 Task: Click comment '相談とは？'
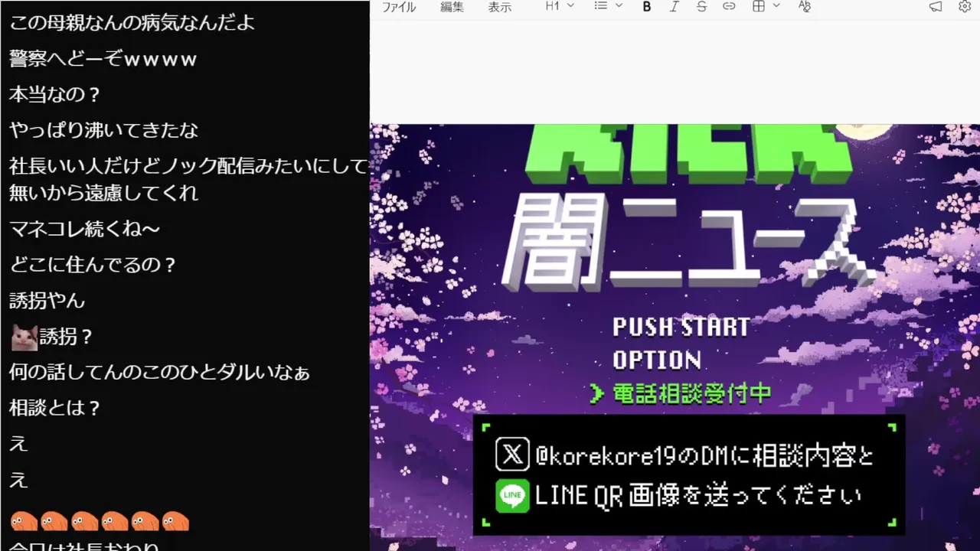coord(55,409)
